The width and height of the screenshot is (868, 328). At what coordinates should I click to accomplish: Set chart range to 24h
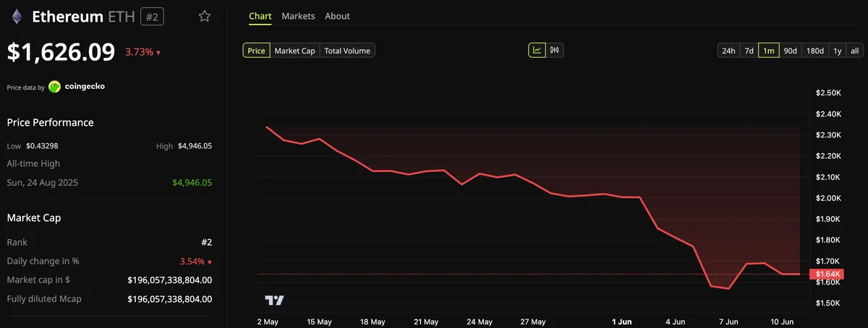728,51
